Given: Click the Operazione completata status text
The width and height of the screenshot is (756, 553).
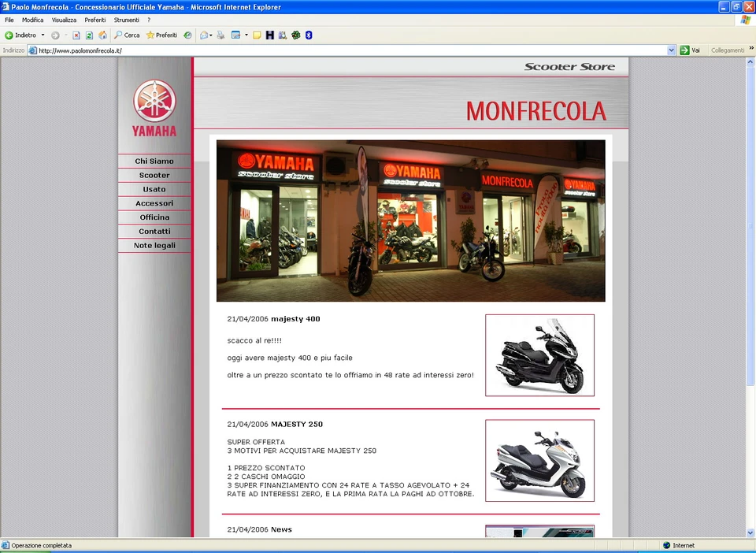Looking at the screenshot, I should (42, 545).
